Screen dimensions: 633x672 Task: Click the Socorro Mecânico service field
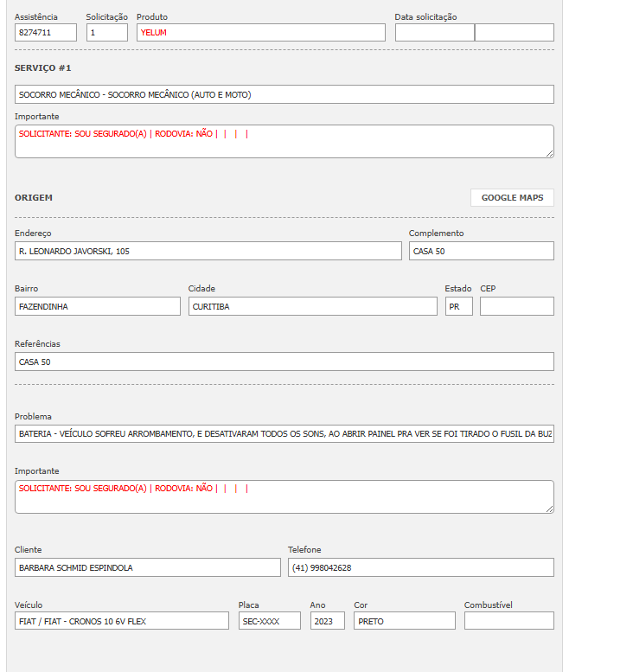pos(284,94)
